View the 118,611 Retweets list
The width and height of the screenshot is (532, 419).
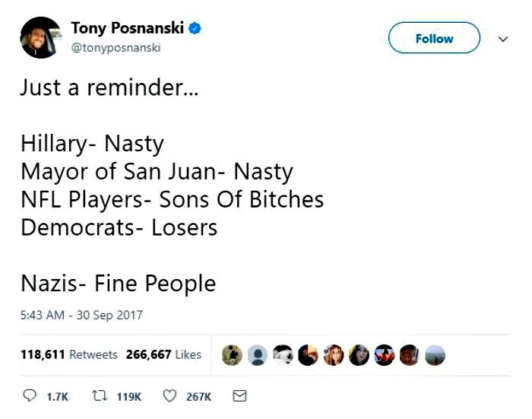[x=69, y=354]
